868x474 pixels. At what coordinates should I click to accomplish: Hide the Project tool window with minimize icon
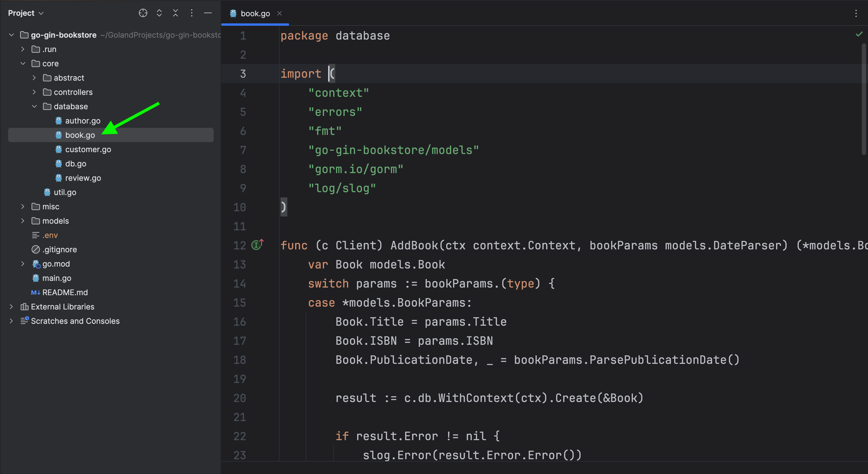pos(208,13)
